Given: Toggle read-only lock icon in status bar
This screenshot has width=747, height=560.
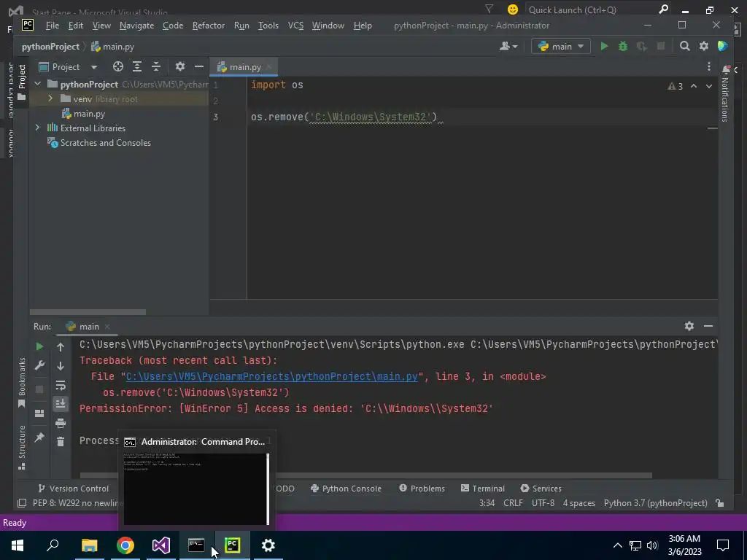Looking at the screenshot, I should point(720,503).
